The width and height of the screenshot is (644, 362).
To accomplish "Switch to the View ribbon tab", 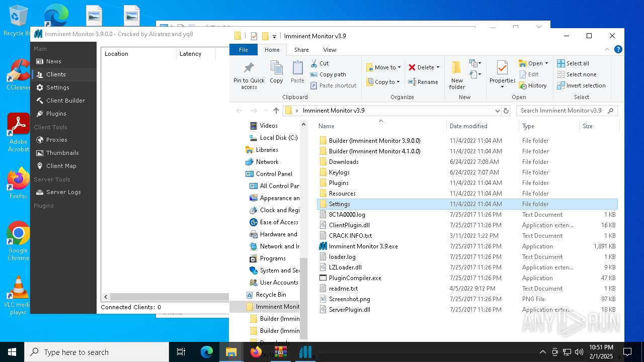I will (330, 50).
